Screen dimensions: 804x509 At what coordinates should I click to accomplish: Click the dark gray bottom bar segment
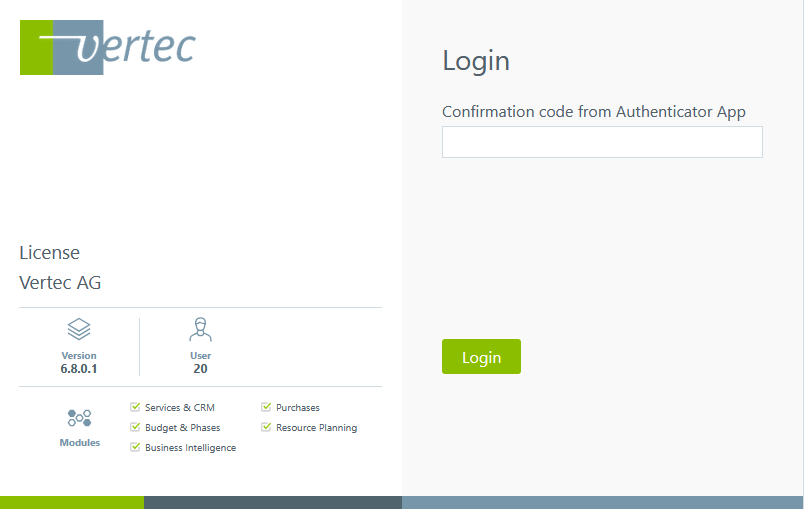pyautogui.click(x=272, y=502)
